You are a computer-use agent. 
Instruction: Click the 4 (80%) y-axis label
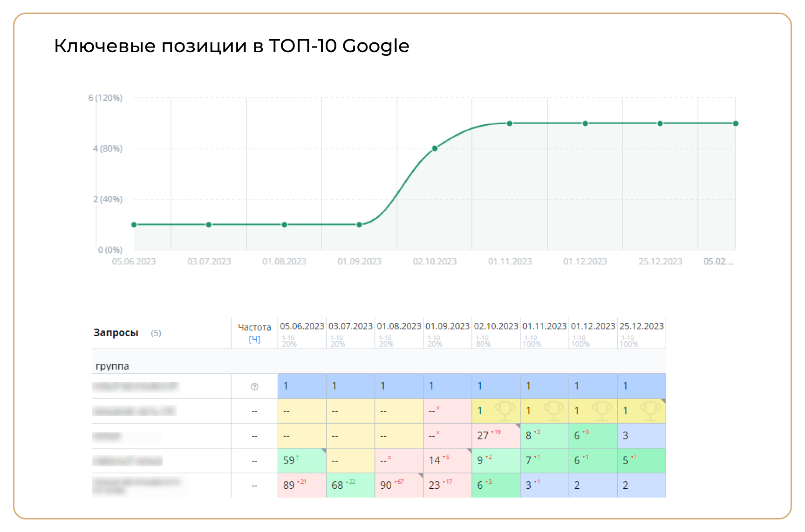tap(108, 148)
